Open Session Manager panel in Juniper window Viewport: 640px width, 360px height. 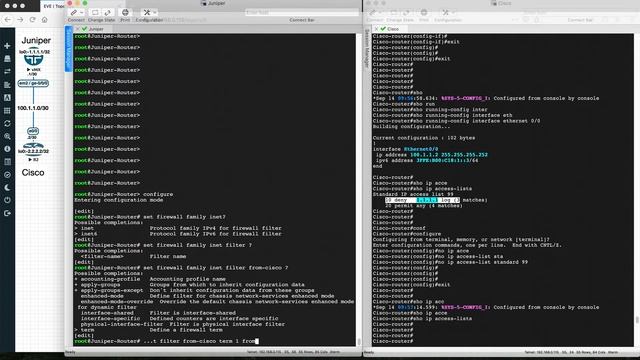(68, 48)
